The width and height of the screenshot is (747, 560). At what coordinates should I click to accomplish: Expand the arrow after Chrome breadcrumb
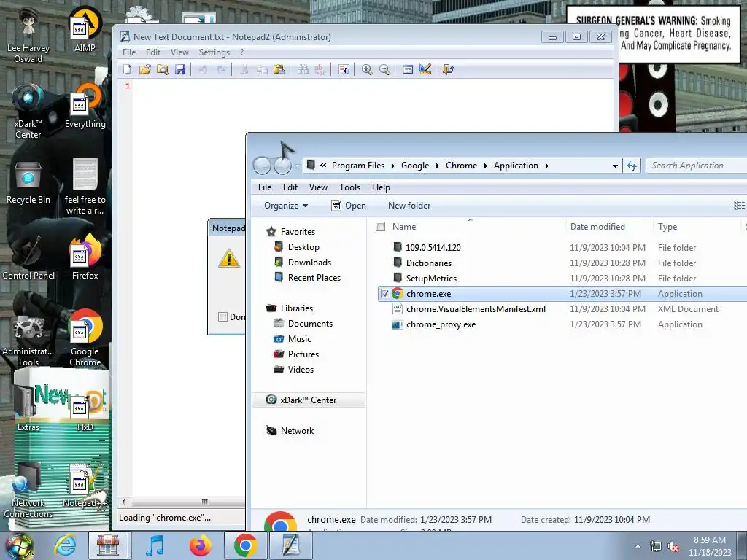pyautogui.click(x=485, y=166)
